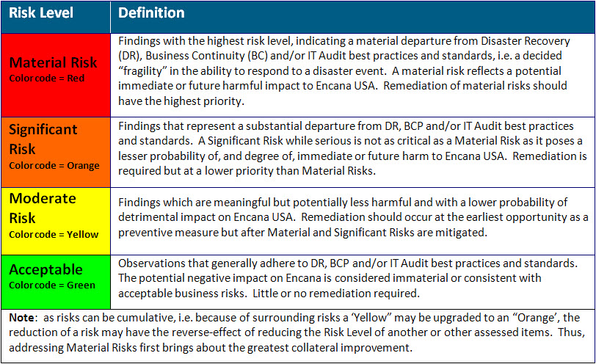The image size is (596, 364).
Task: Click the Material Risk definition text
Action: coord(344,70)
